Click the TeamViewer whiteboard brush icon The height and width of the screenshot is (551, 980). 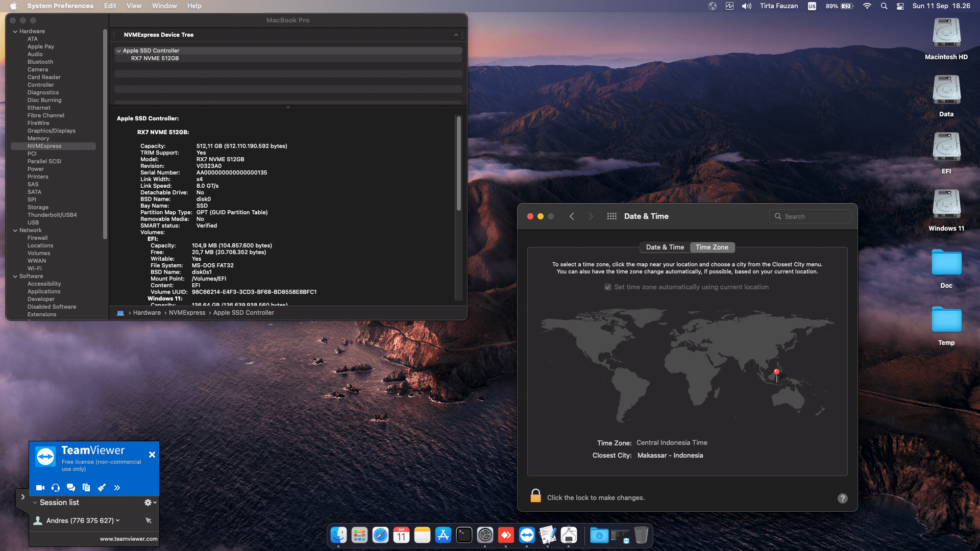click(102, 488)
